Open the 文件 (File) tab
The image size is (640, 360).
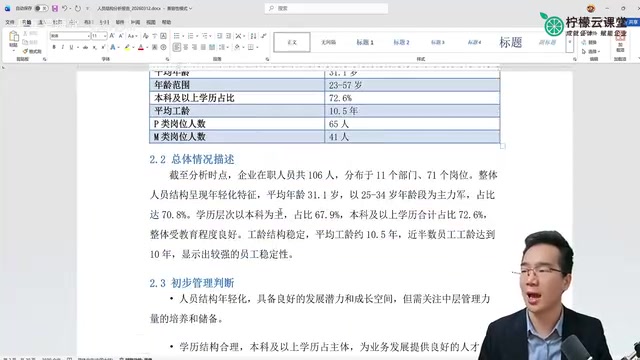10,22
